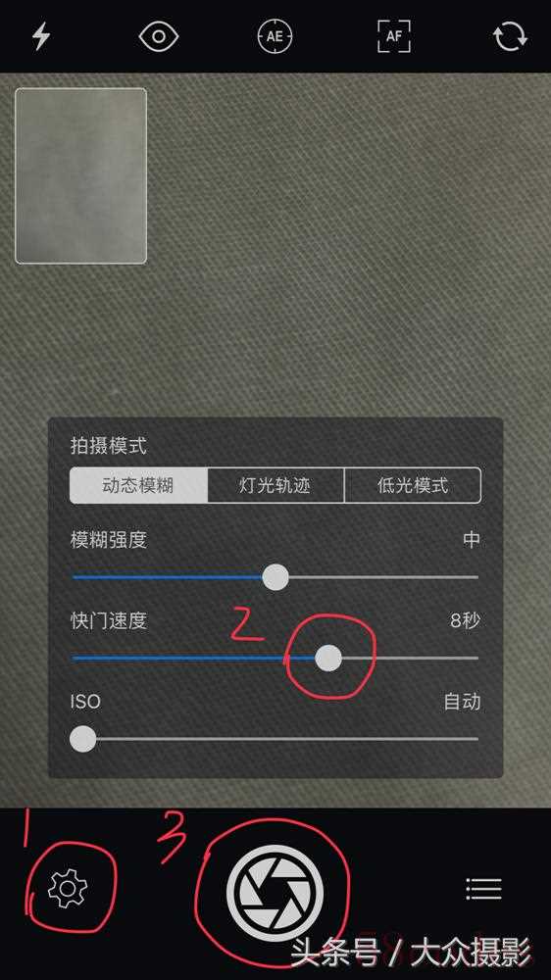Lock exposure with the AE icon
The height and width of the screenshot is (980, 551).
click(275, 36)
